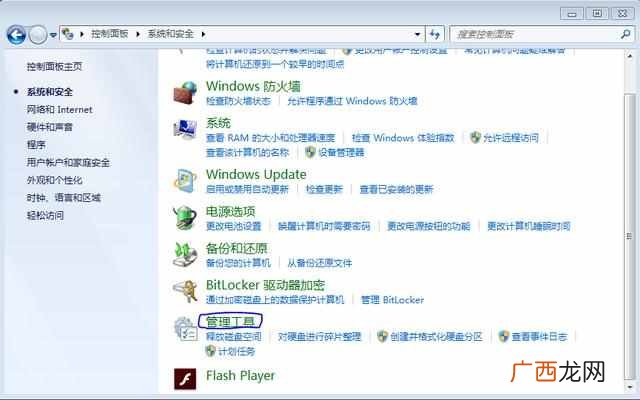This screenshot has width=640, height=400.
Task: Click the magnifier search icon
Action: (x=625, y=34)
